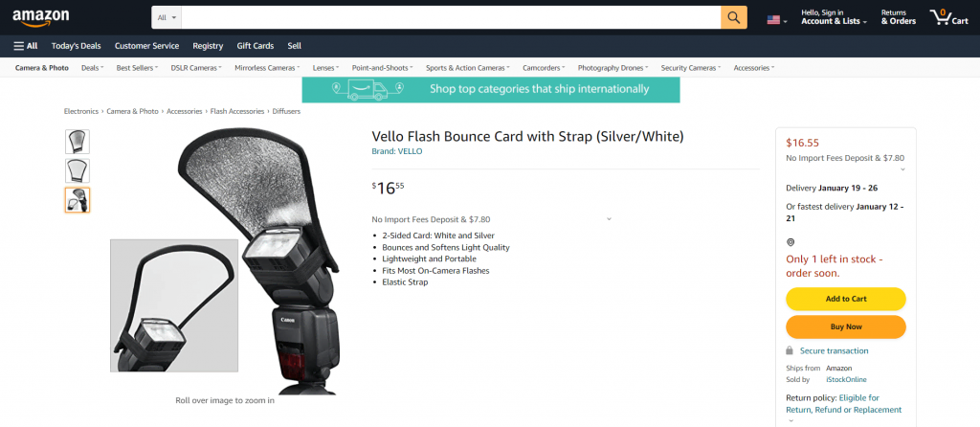Click the international shipping banner
The image size is (980, 427).
491,89
